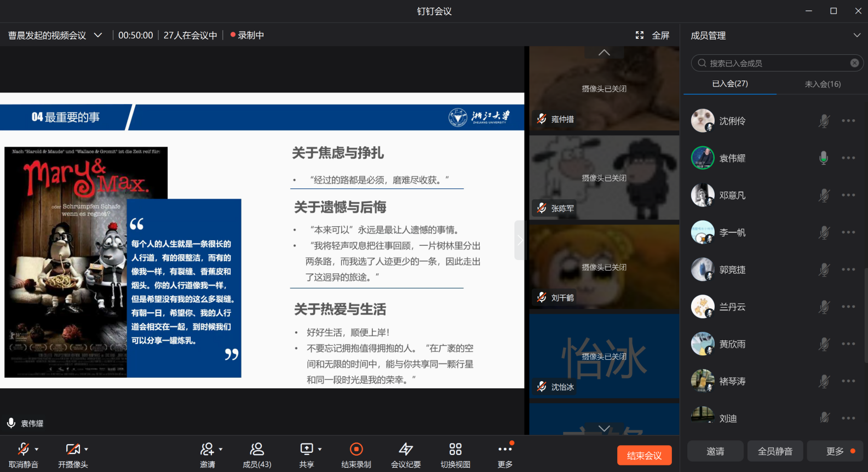
Task: Toggle microphone for 刘迪
Action: [824, 418]
